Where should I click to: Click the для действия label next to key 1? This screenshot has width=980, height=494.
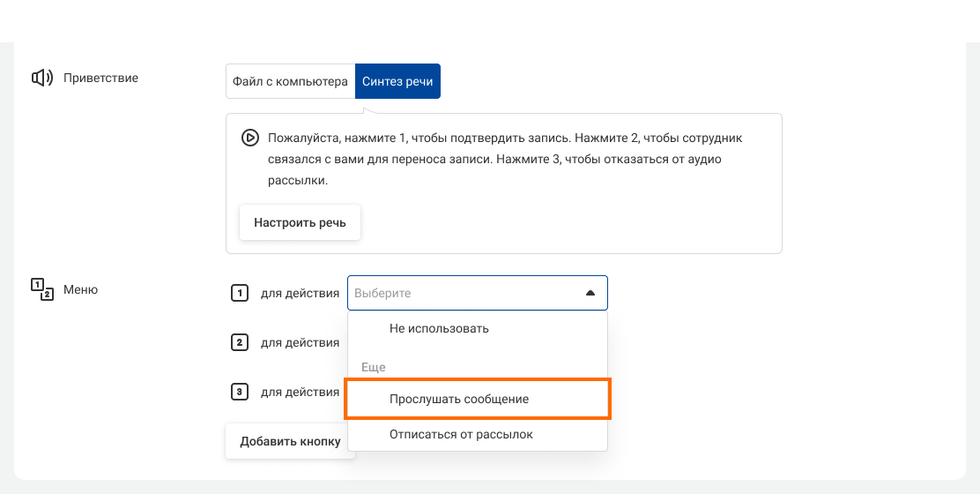pos(300,293)
